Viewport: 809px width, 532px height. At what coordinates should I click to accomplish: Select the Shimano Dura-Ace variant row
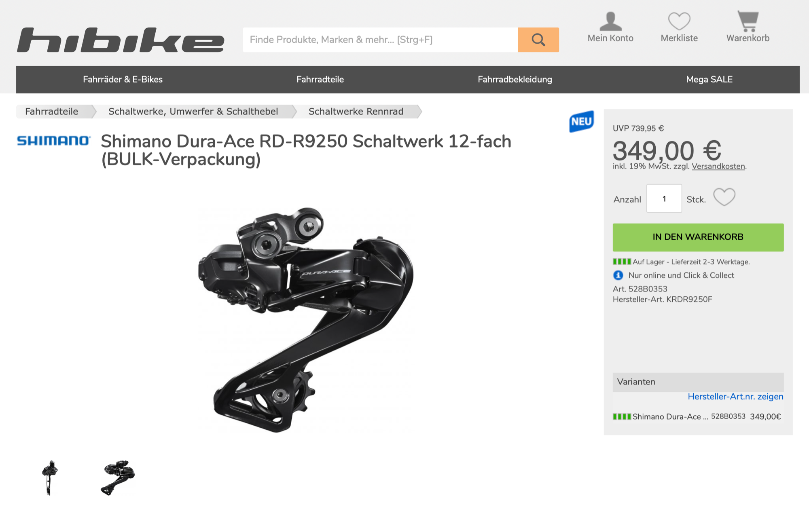coord(698,416)
